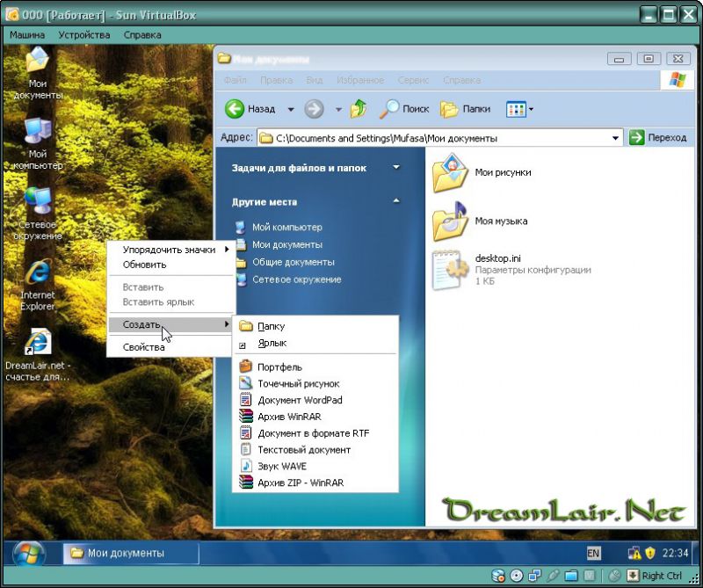This screenshot has height=588, width=703.
Task: Collapse the 'Другие места' panel
Action: (396, 201)
